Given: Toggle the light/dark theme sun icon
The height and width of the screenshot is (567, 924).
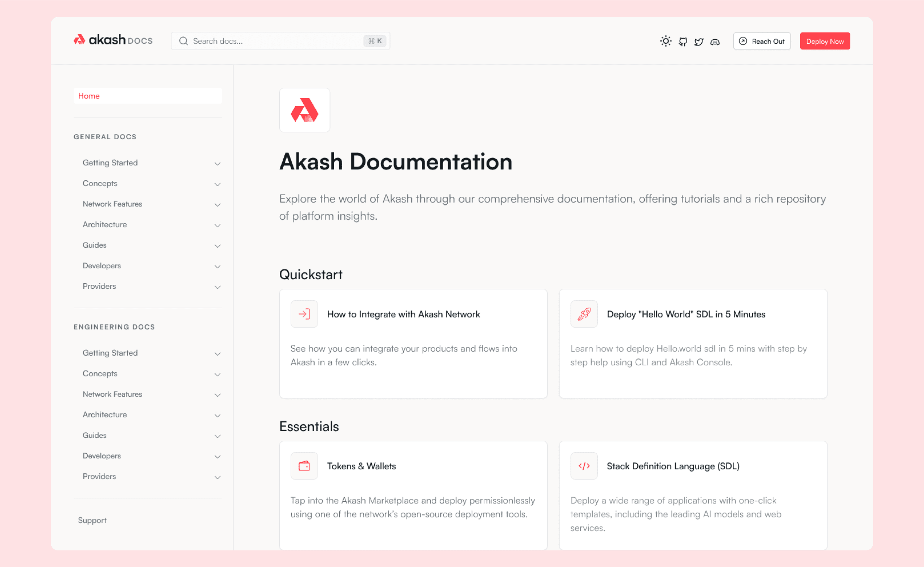Looking at the screenshot, I should point(666,41).
